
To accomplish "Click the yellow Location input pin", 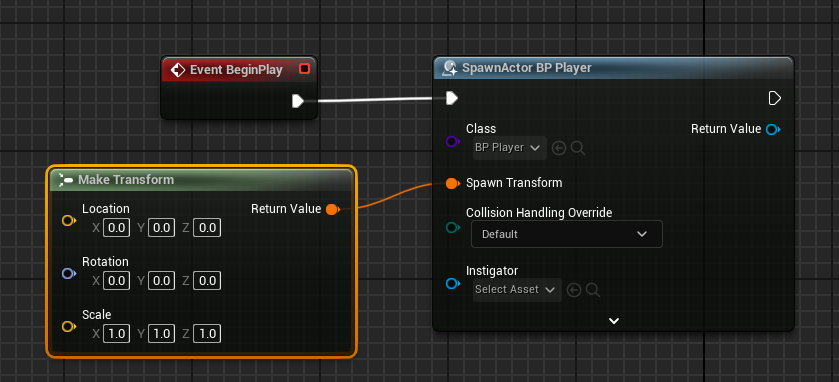I will point(69,220).
